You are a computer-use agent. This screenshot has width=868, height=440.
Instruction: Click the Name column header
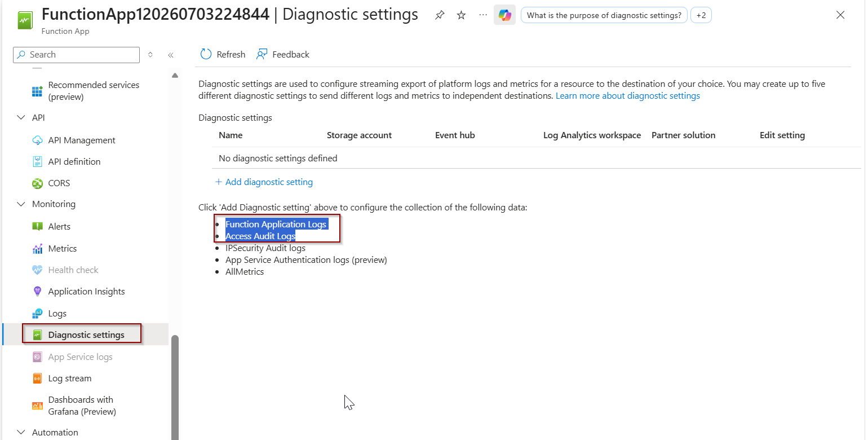231,135
